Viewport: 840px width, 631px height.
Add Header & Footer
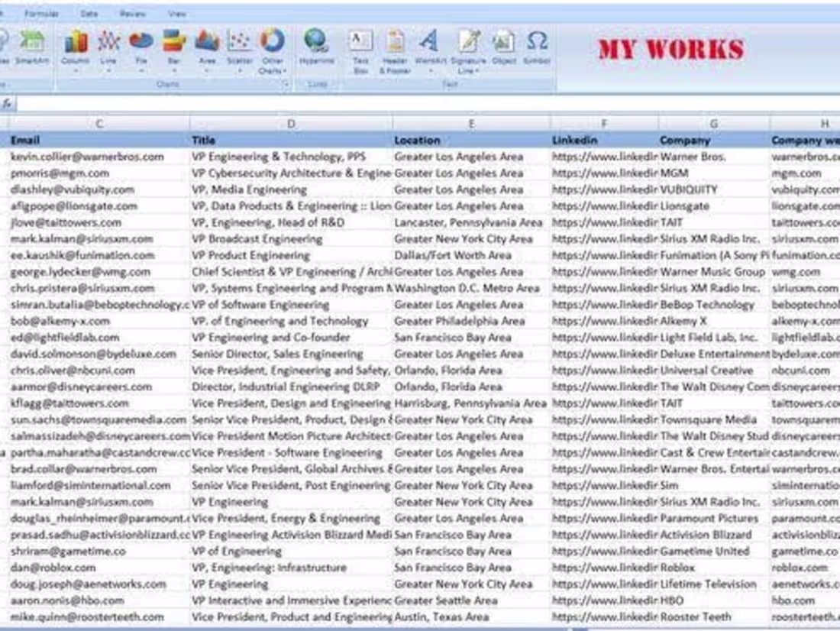point(395,51)
